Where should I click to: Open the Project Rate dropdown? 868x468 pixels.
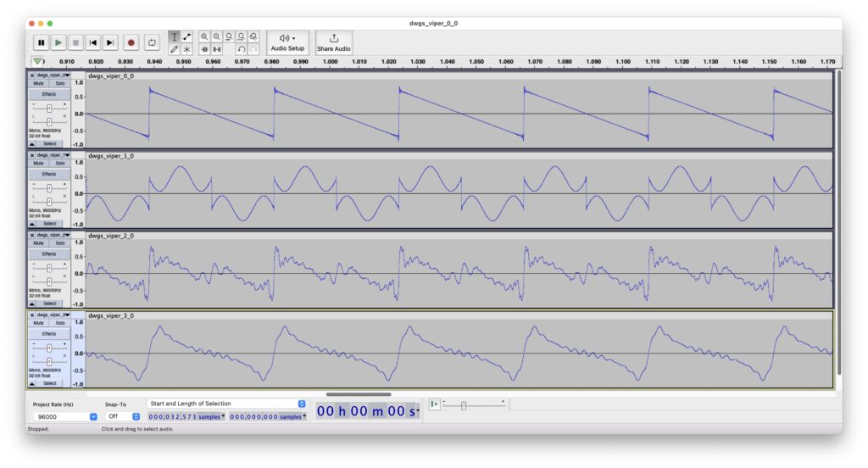93,416
